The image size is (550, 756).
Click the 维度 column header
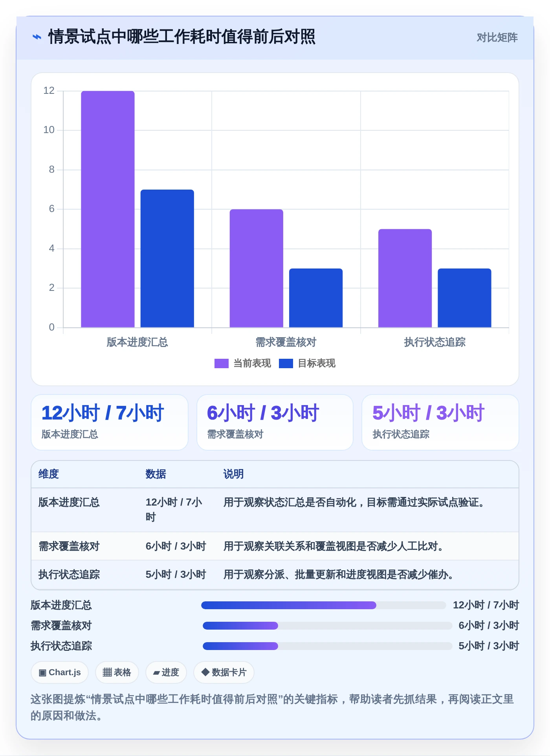(x=49, y=474)
